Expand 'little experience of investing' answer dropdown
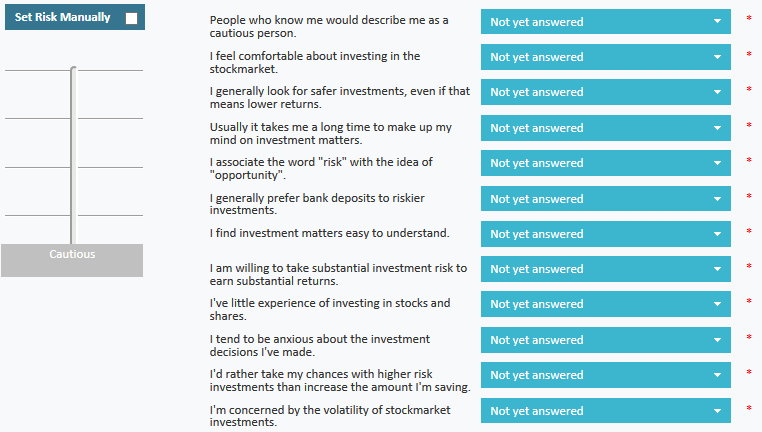The height and width of the screenshot is (432, 762). click(605, 304)
